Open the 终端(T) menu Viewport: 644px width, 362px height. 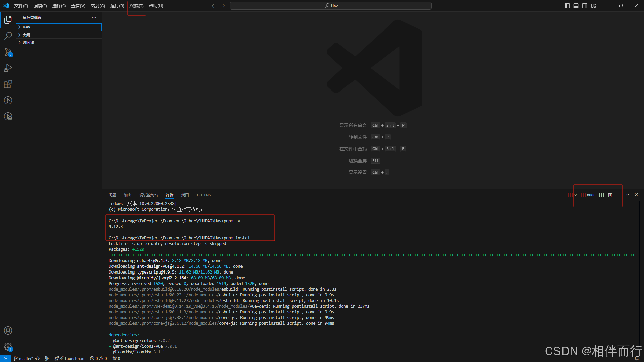(x=137, y=6)
